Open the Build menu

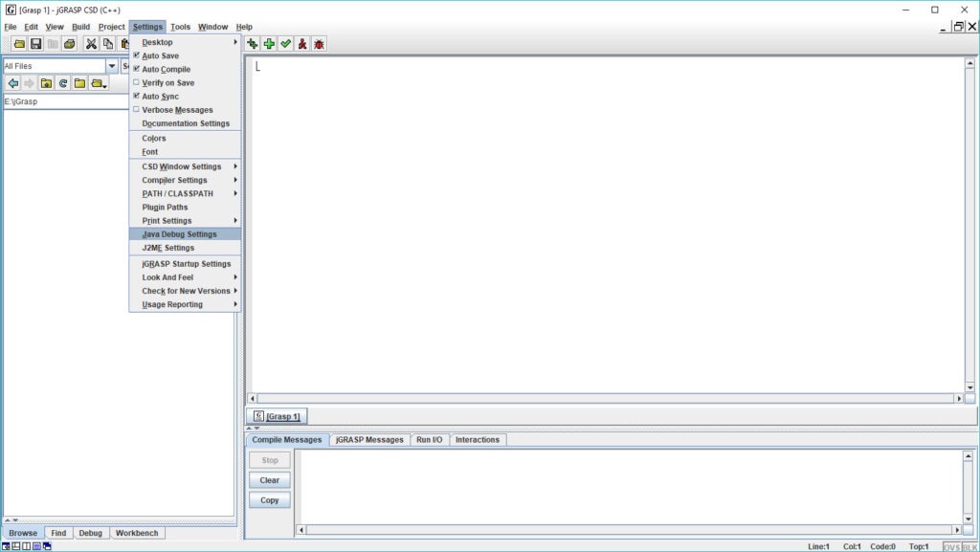tap(80, 27)
